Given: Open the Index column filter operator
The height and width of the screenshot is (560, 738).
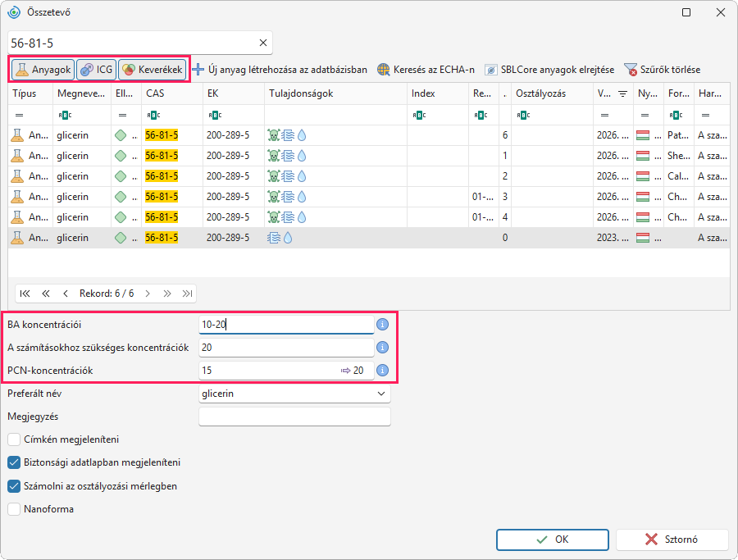Looking at the screenshot, I should [x=418, y=115].
